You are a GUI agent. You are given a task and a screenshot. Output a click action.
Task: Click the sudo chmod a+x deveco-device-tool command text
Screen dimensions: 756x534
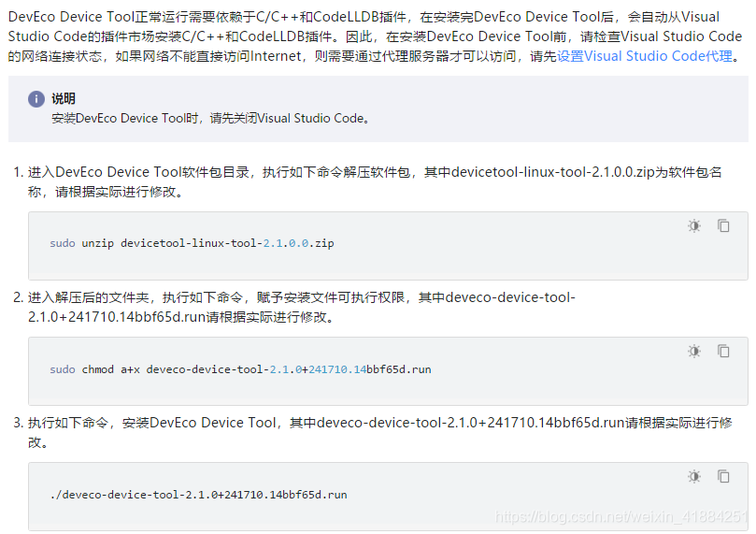tap(240, 369)
